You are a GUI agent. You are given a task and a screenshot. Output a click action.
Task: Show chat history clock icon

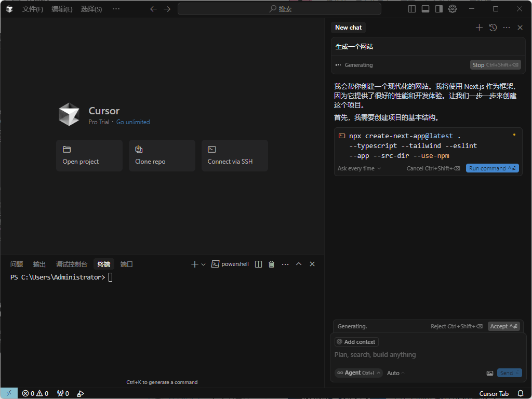(493, 28)
